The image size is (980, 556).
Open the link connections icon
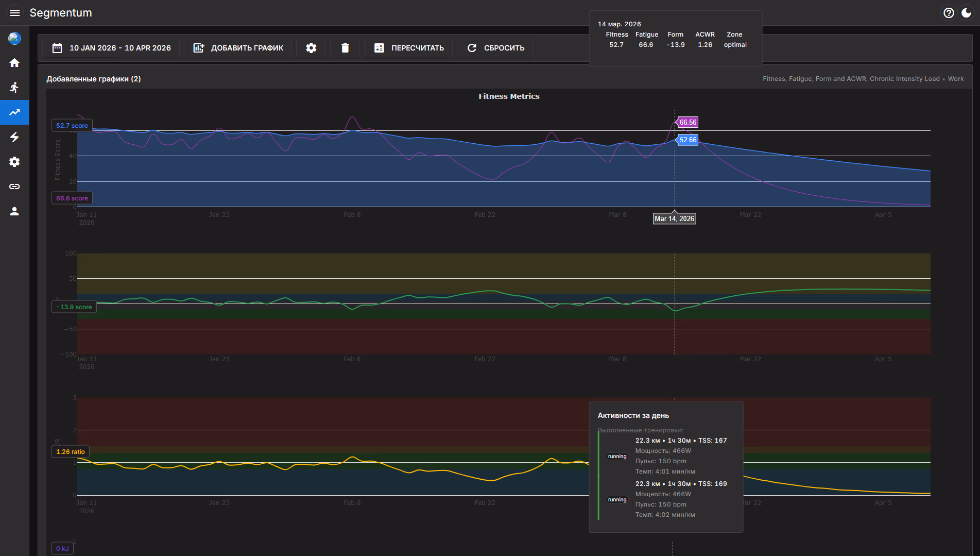point(14,187)
